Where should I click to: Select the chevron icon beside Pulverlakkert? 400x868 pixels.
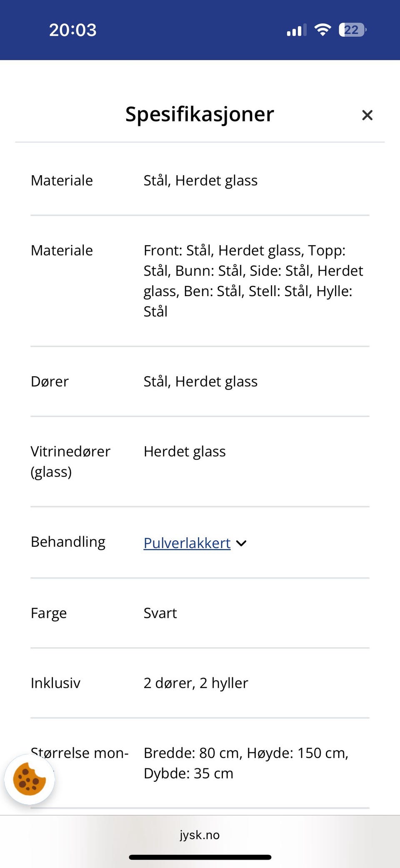pyautogui.click(x=241, y=543)
